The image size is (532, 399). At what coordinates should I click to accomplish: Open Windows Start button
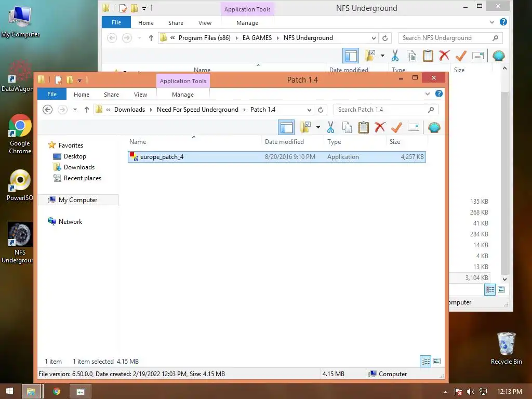click(9, 391)
